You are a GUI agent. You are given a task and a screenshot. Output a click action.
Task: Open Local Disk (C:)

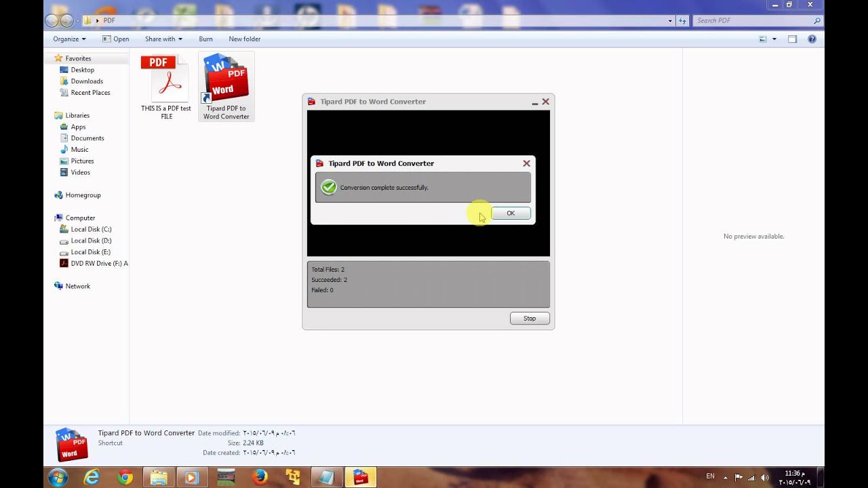point(91,229)
